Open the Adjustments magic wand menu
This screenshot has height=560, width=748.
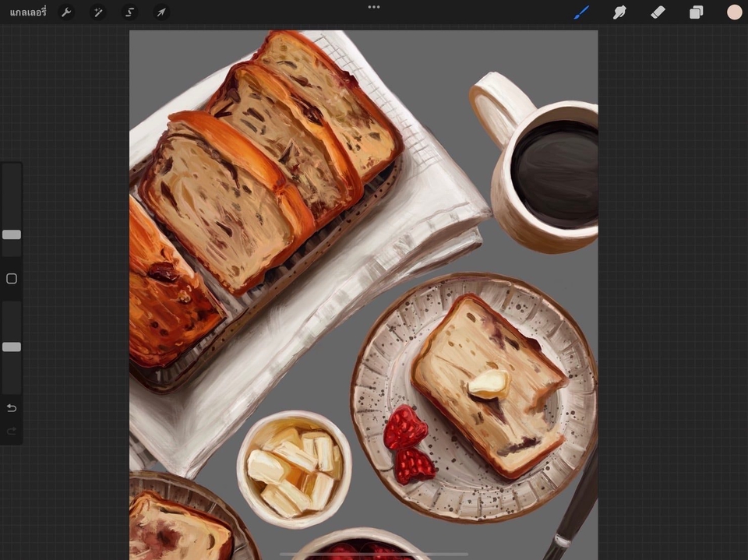pyautogui.click(x=98, y=12)
